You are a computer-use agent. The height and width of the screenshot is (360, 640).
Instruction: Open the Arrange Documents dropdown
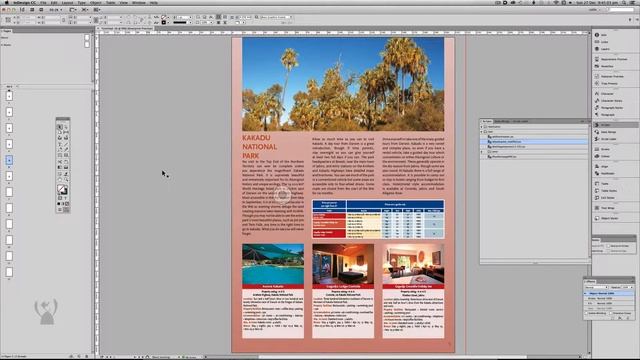click(x=97, y=9)
